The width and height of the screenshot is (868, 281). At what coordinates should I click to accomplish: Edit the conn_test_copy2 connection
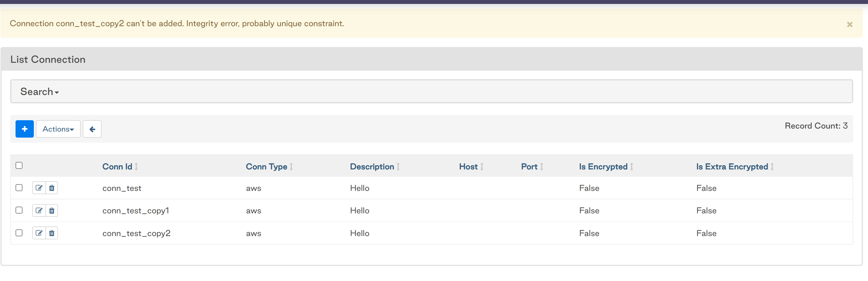click(x=39, y=233)
